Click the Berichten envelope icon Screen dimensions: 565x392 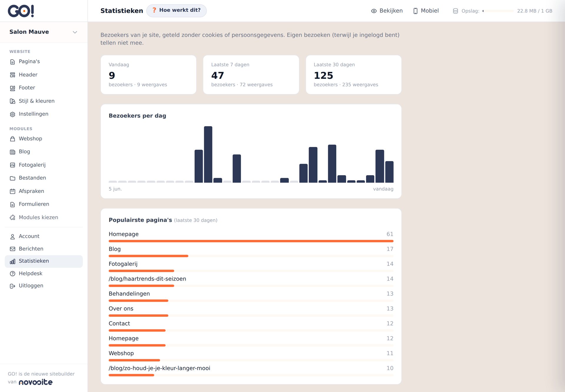(12, 249)
